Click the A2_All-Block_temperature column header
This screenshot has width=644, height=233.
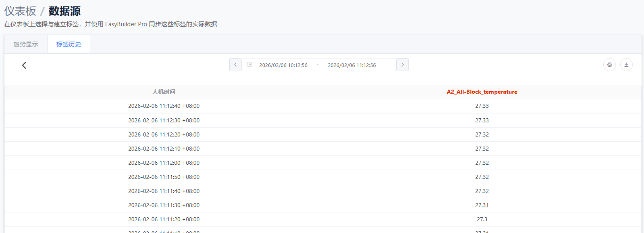pos(482,92)
